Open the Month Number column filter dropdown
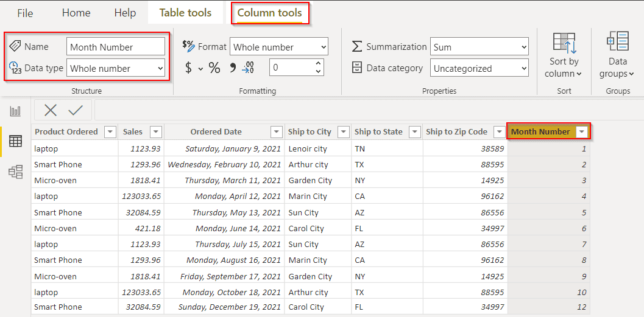 582,131
